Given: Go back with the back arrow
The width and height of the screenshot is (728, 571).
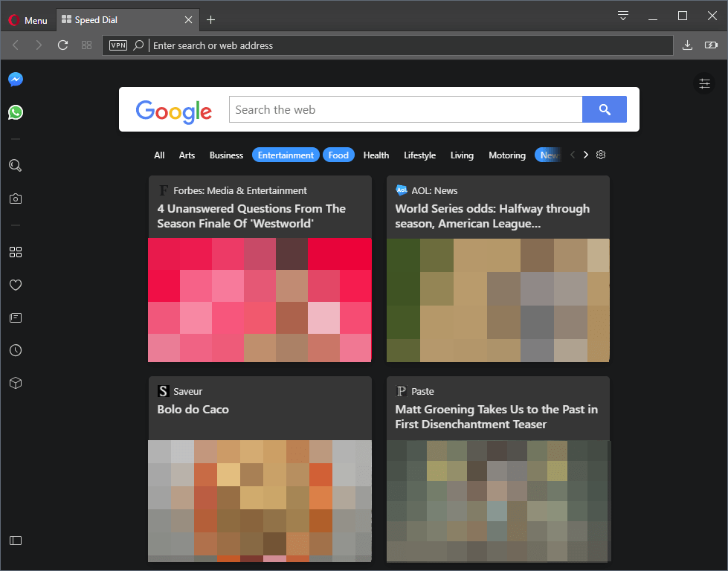Looking at the screenshot, I should pyautogui.click(x=16, y=45).
